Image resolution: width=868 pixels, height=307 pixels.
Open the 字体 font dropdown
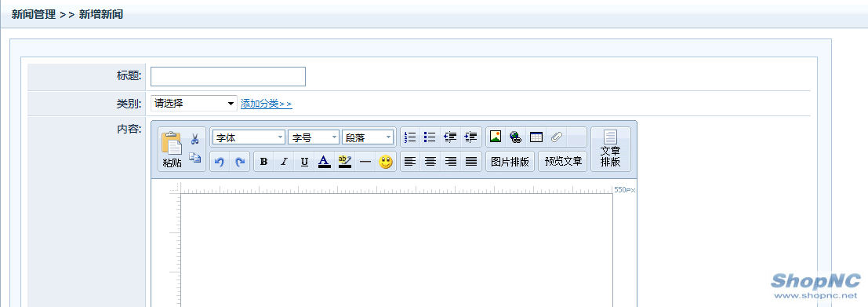coord(249,137)
